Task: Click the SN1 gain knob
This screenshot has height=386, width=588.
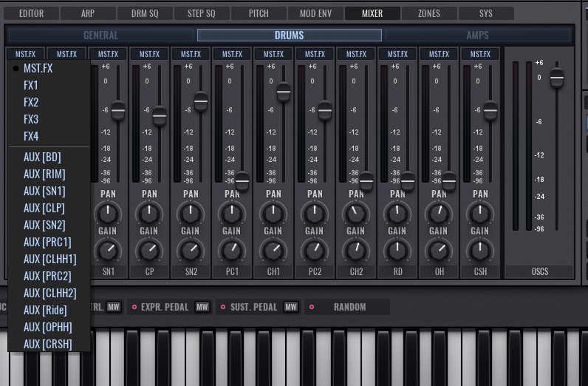Action: 108,251
